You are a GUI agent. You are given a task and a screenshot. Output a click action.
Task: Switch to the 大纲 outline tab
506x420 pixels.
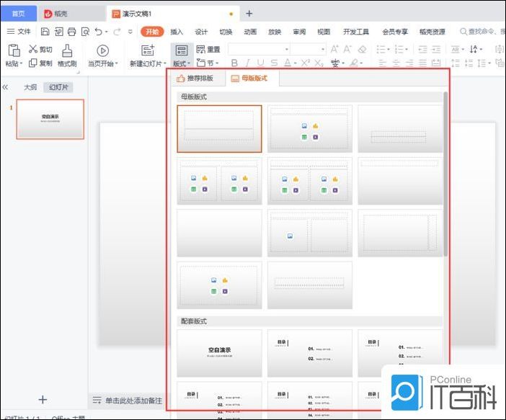[x=30, y=87]
